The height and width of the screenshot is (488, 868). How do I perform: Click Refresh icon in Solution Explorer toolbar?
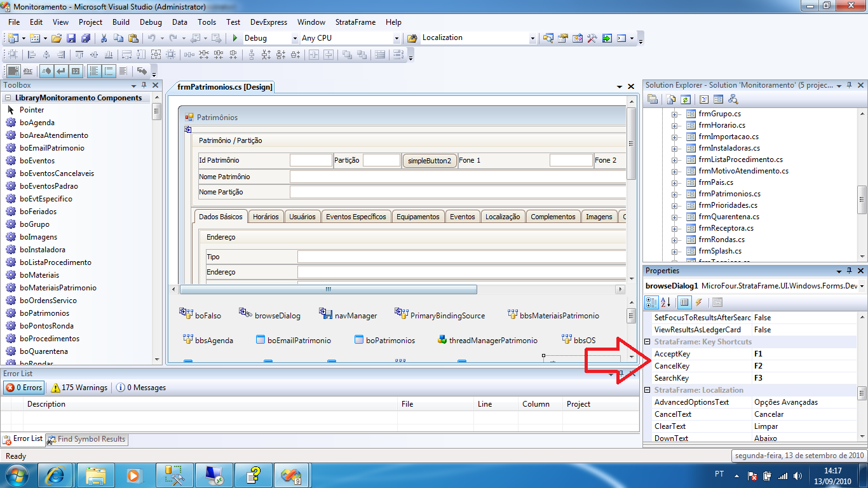pos(686,99)
